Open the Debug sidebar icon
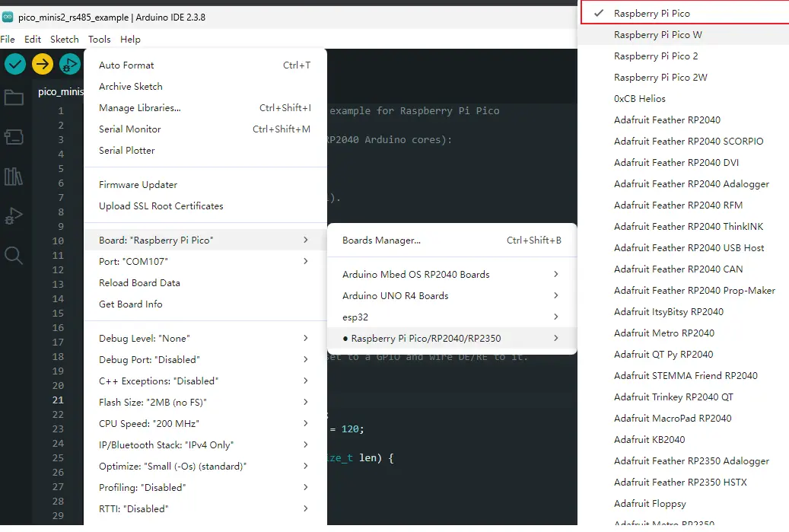789x532 pixels. tap(14, 216)
